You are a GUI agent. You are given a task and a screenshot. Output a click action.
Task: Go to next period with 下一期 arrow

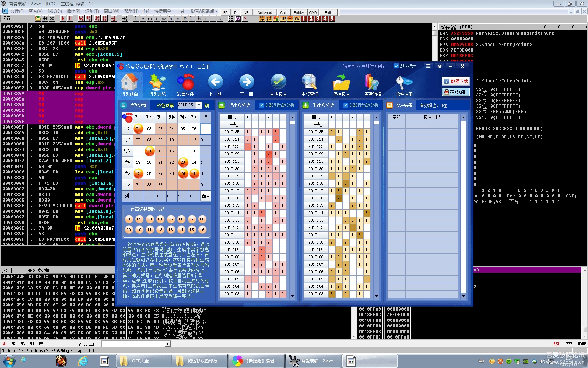(x=247, y=84)
